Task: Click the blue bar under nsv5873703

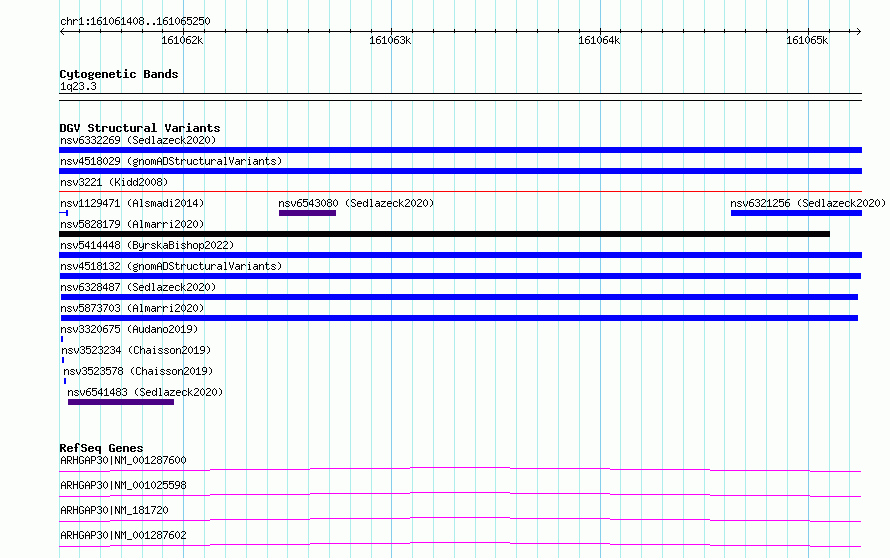Action: pyautogui.click(x=459, y=318)
